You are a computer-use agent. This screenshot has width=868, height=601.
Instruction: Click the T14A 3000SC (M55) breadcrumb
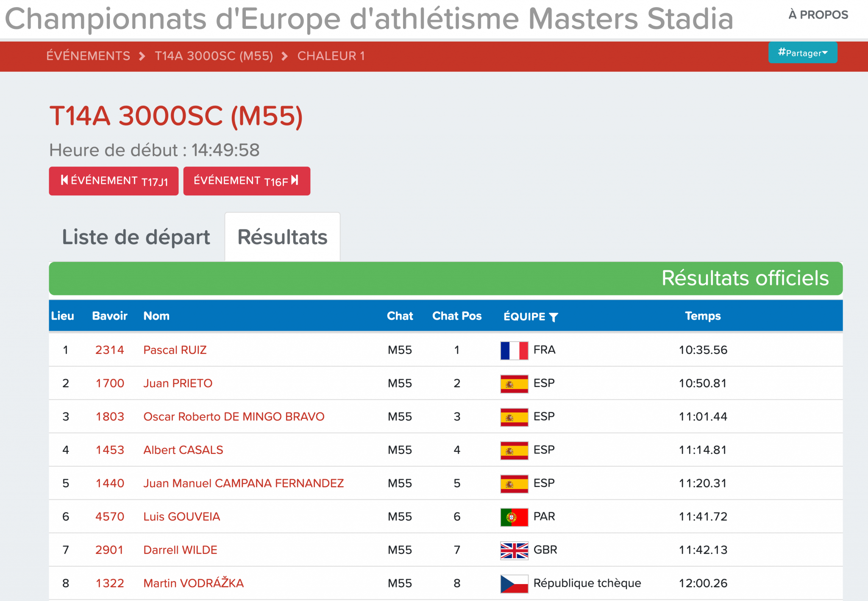pyautogui.click(x=214, y=56)
